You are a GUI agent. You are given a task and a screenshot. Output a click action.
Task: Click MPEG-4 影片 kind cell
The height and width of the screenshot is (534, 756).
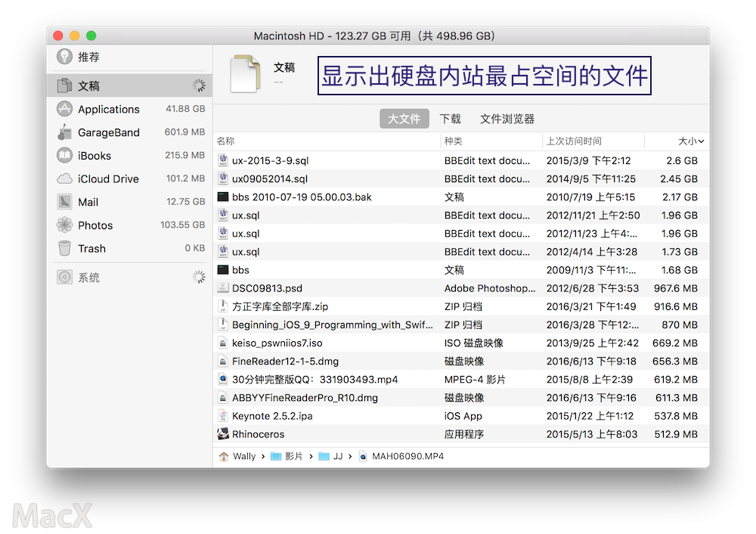pyautogui.click(x=475, y=380)
